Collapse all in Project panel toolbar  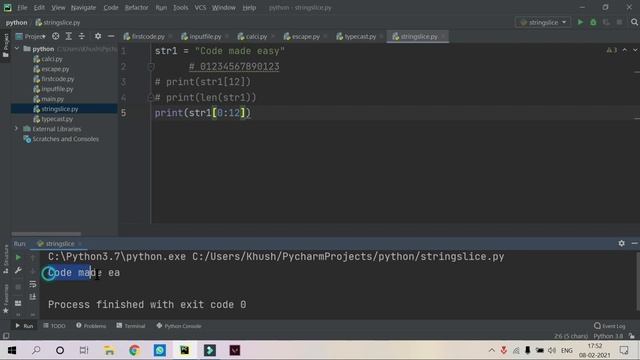(x=82, y=36)
